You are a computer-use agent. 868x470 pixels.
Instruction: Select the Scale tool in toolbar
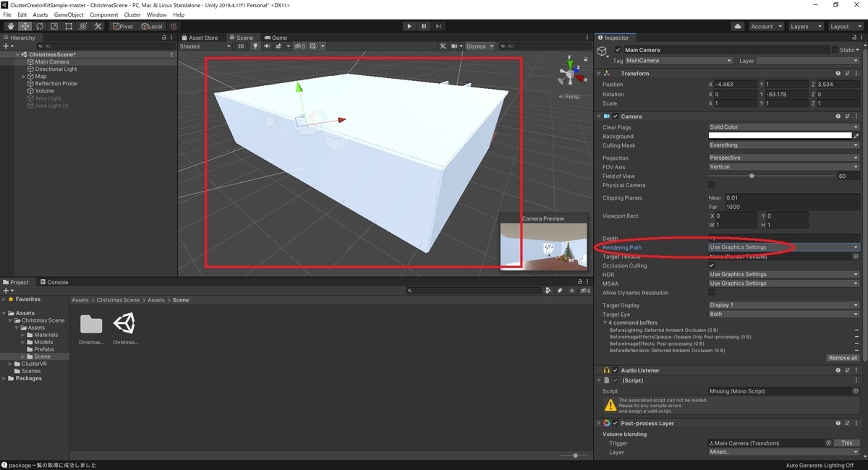click(x=54, y=26)
